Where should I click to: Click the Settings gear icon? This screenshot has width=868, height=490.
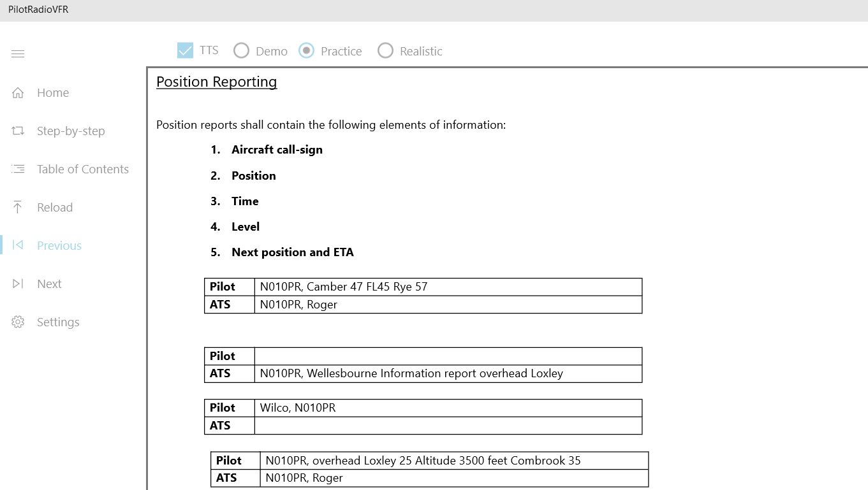(x=18, y=322)
